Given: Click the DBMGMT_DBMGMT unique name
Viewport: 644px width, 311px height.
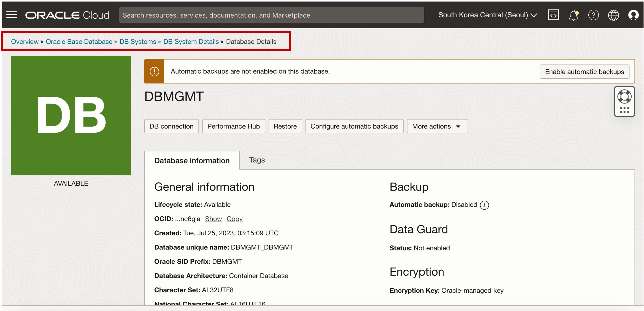Looking at the screenshot, I should tap(262, 247).
